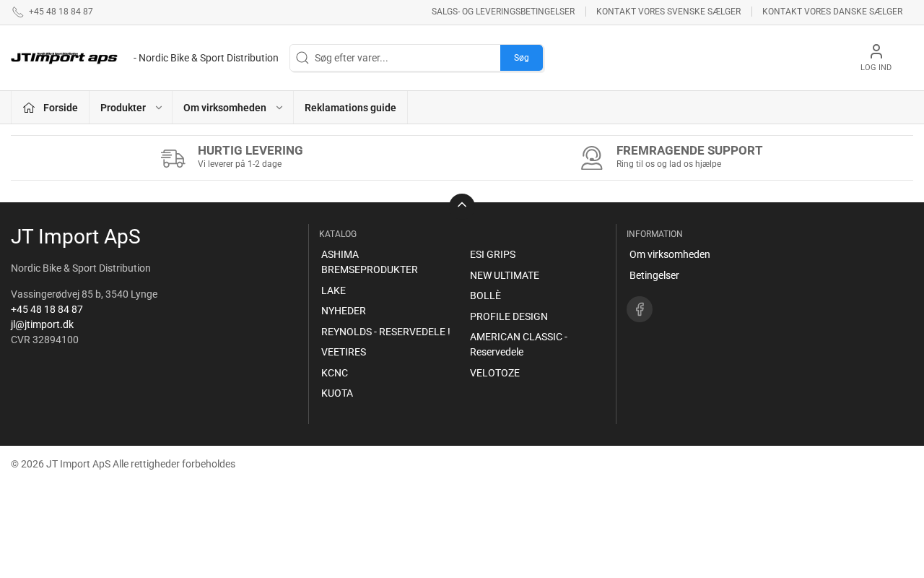Click the jl@jtimport.dk email link
The image size is (924, 578).
(42, 324)
